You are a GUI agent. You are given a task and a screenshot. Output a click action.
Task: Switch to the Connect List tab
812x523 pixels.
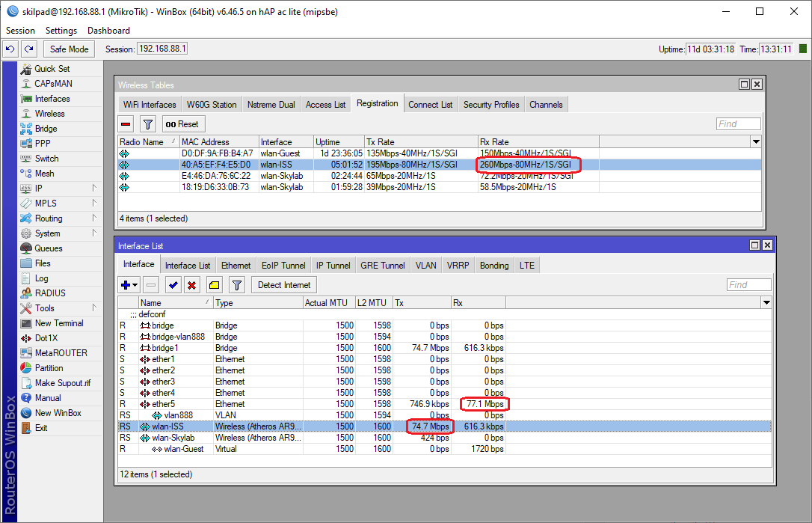(x=431, y=105)
